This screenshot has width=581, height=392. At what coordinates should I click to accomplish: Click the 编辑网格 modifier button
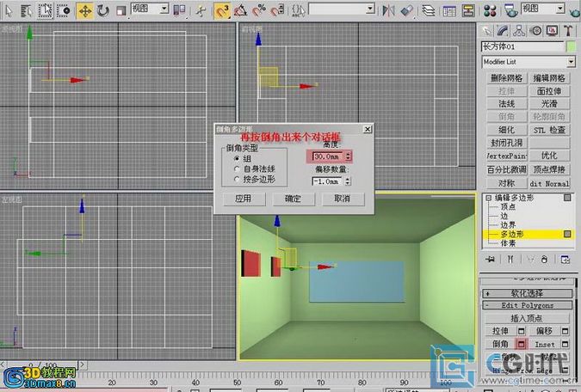549,78
